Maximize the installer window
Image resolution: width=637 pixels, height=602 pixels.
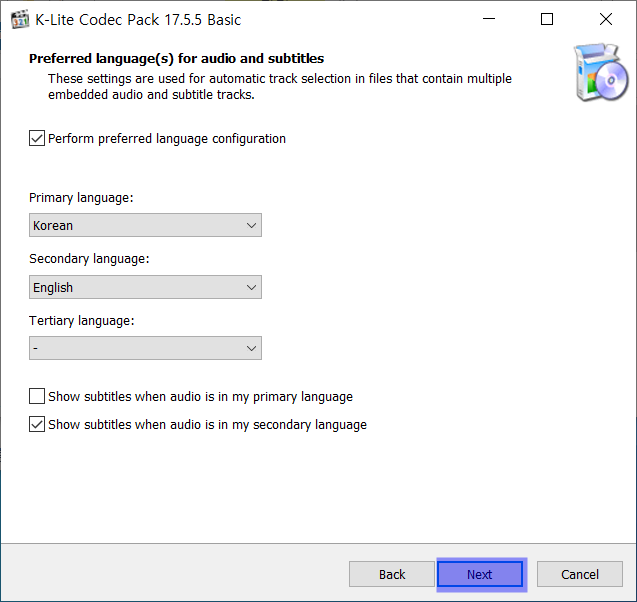coord(547,19)
